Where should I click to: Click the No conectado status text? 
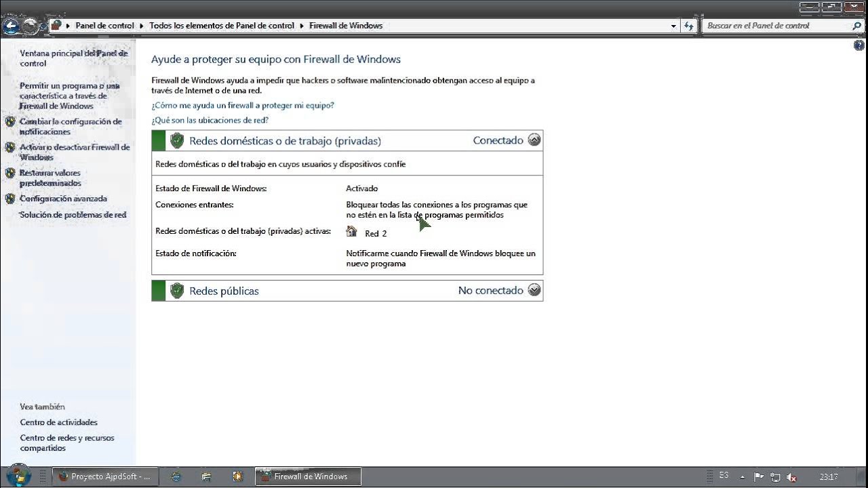491,290
